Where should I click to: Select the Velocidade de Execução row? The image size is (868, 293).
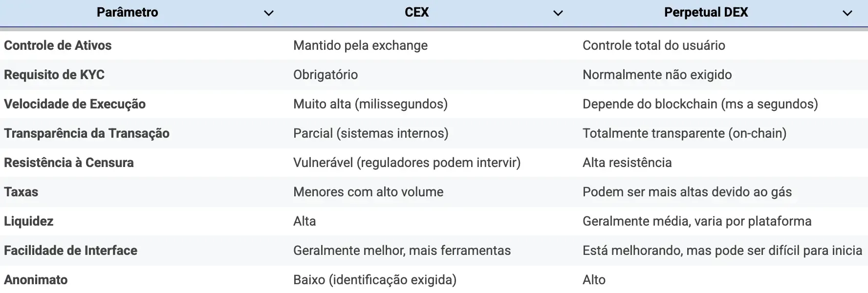pyautogui.click(x=75, y=104)
